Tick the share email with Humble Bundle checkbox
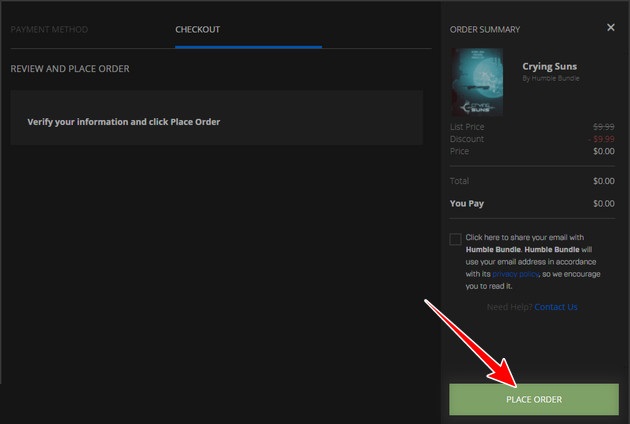 [455, 239]
